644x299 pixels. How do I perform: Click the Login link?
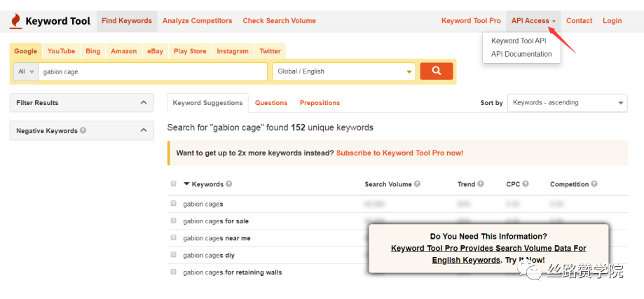point(612,21)
